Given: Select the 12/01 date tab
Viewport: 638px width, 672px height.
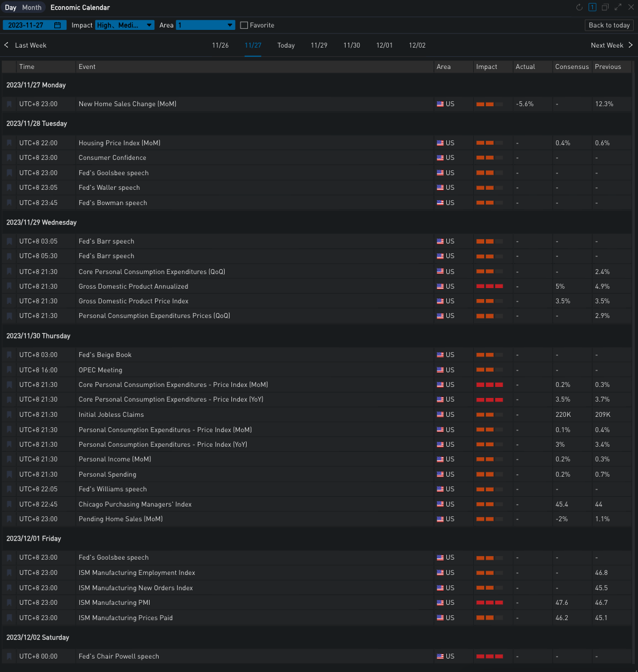Looking at the screenshot, I should tap(384, 45).
